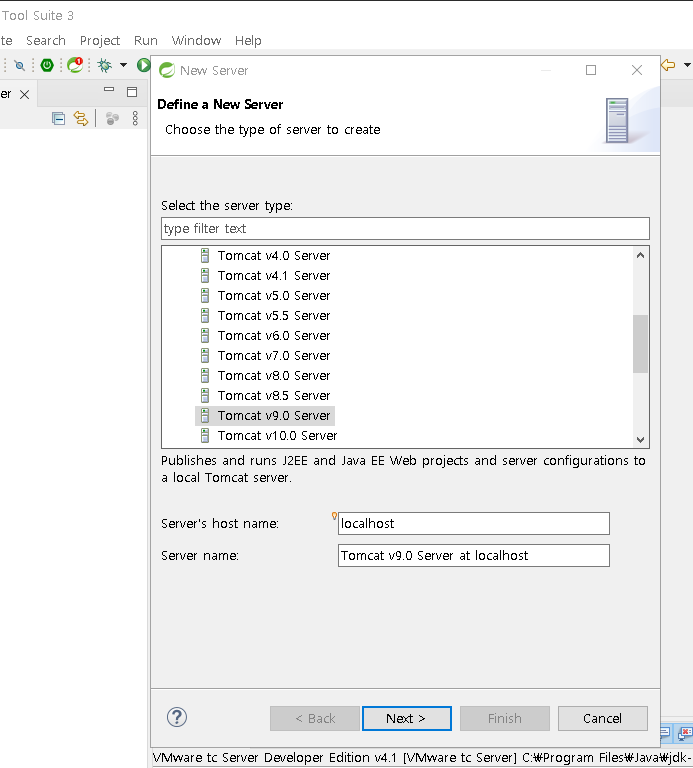Toggle Link with Editor yellow arrows icon
Viewport: 693px width, 768px height.
[81, 119]
